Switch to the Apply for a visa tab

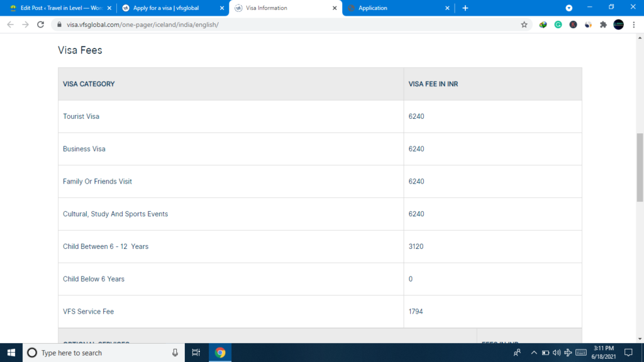tap(172, 8)
